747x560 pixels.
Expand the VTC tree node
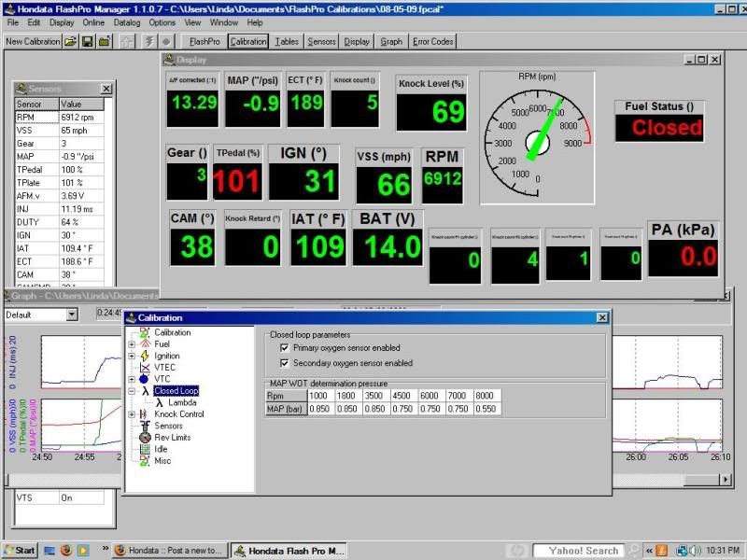132,379
